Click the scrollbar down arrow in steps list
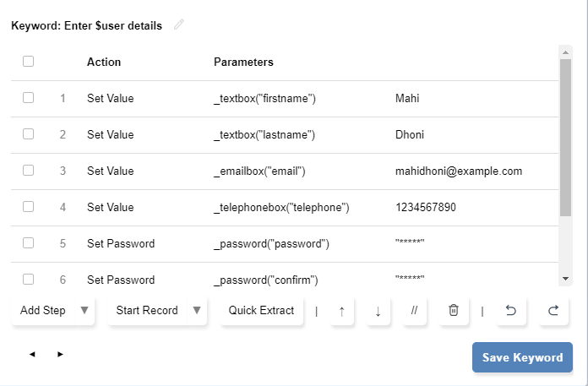Image resolution: width=588 pixels, height=386 pixels. click(x=566, y=279)
